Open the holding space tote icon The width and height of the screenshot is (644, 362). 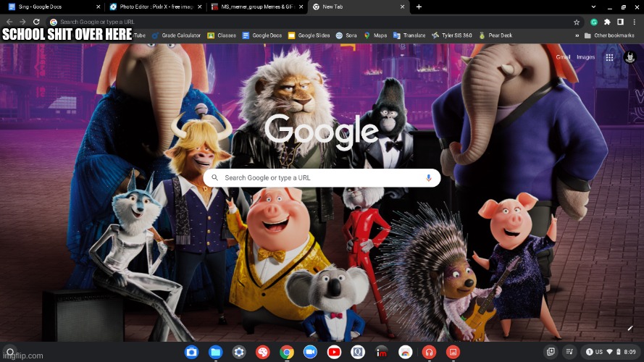coord(551,352)
